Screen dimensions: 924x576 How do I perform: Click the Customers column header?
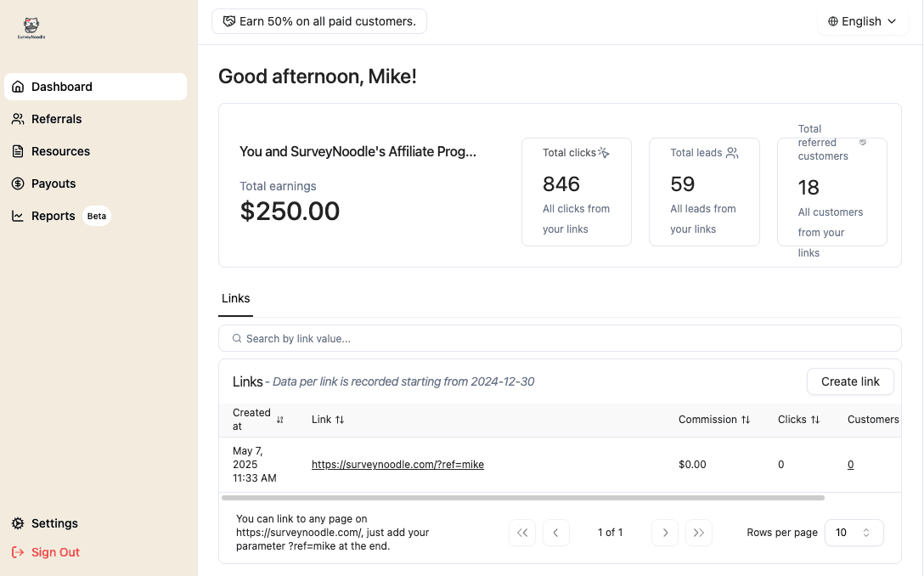point(873,420)
